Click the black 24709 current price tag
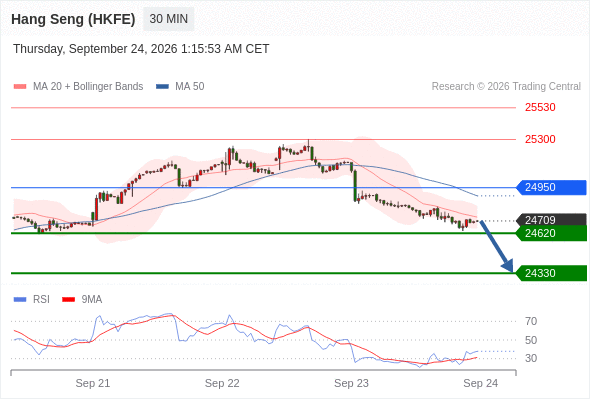 tap(551, 220)
